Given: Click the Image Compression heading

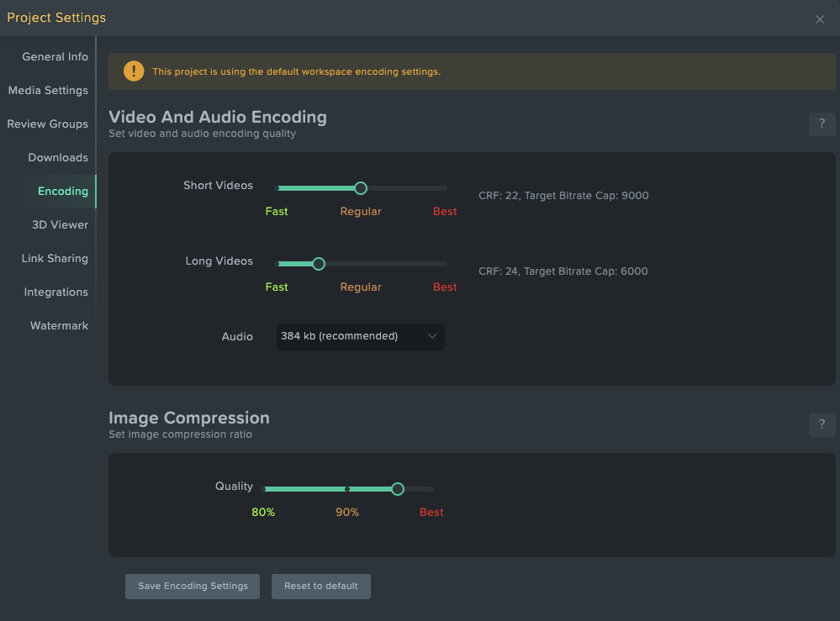Looking at the screenshot, I should tap(189, 418).
